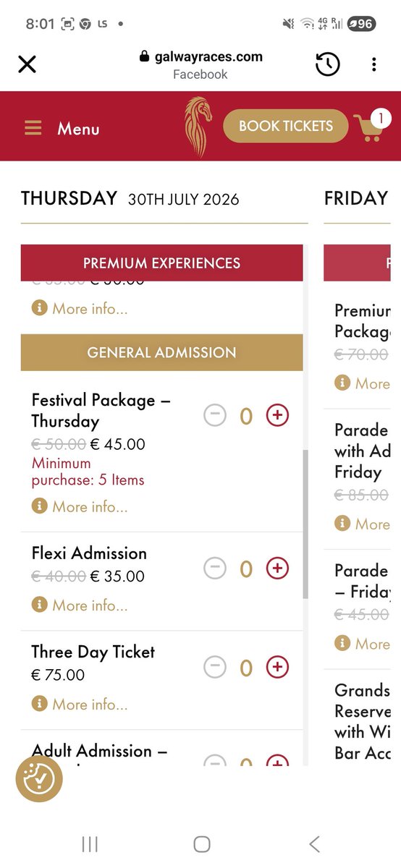This screenshot has height=868, width=401.
Task: Increase Three Day Ticket quantity
Action: (277, 667)
